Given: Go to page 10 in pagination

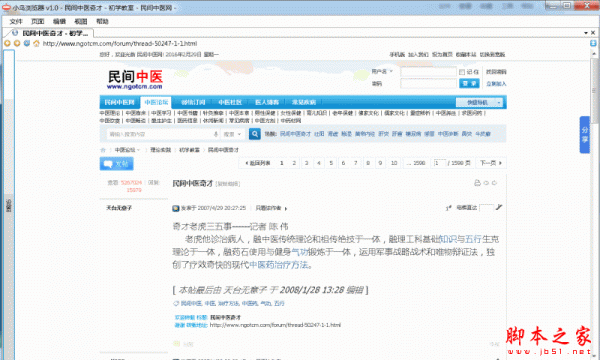Looking at the screenshot, I should pos(394,163).
